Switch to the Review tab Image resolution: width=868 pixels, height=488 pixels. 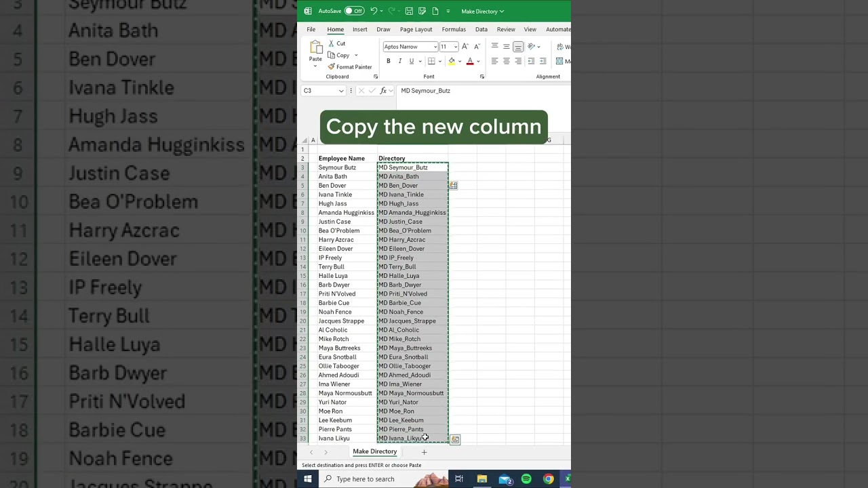point(506,29)
